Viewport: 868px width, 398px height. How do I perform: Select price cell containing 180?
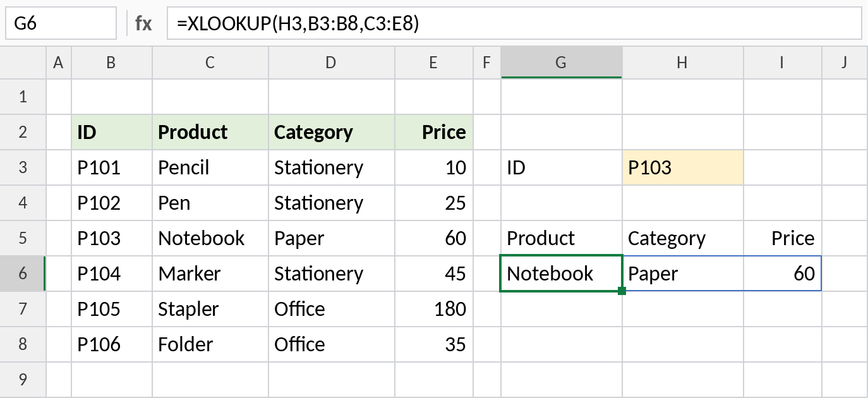coord(434,309)
